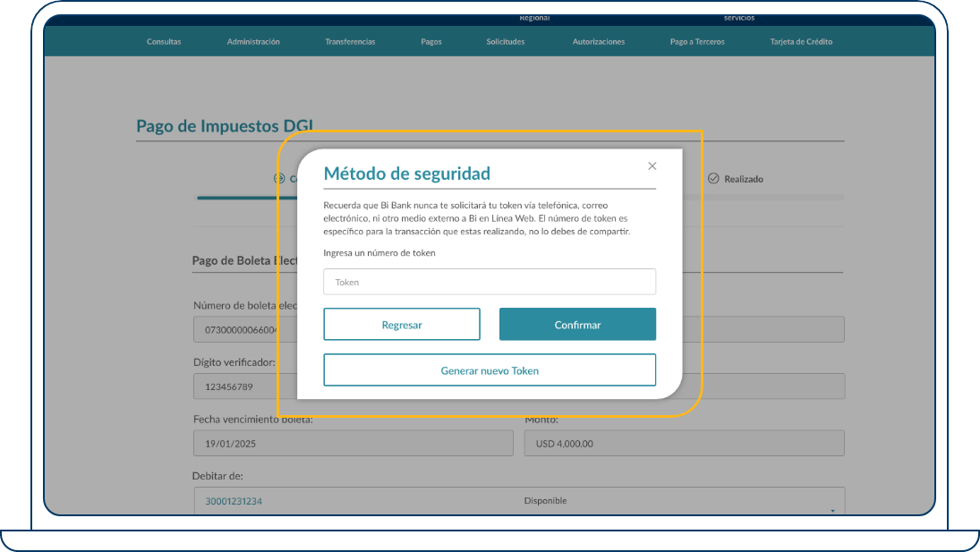Click Generar nuevo Token
Screen dimensions: 980x552
coord(489,369)
